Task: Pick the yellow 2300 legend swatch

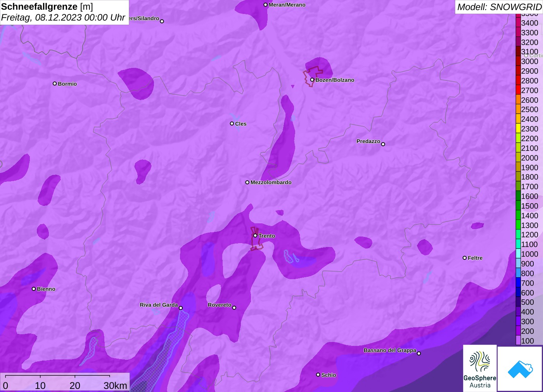Action: tap(518, 129)
